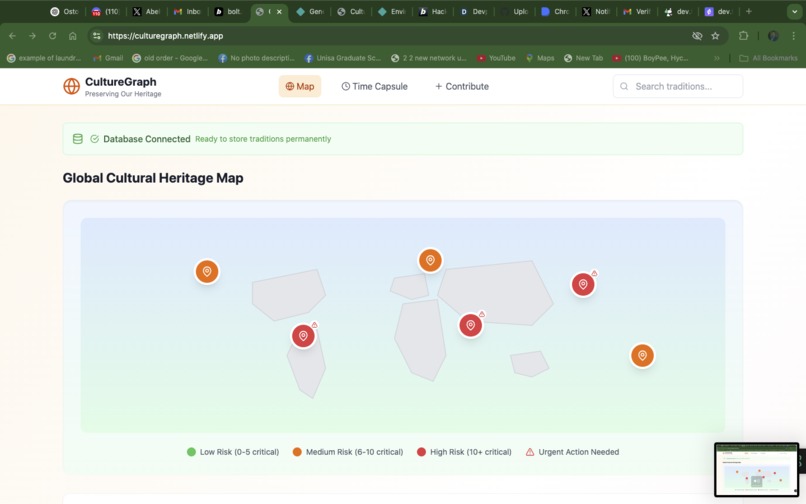
Task: Open the "2 2 new network u..." bookmark
Action: pyautogui.click(x=429, y=58)
